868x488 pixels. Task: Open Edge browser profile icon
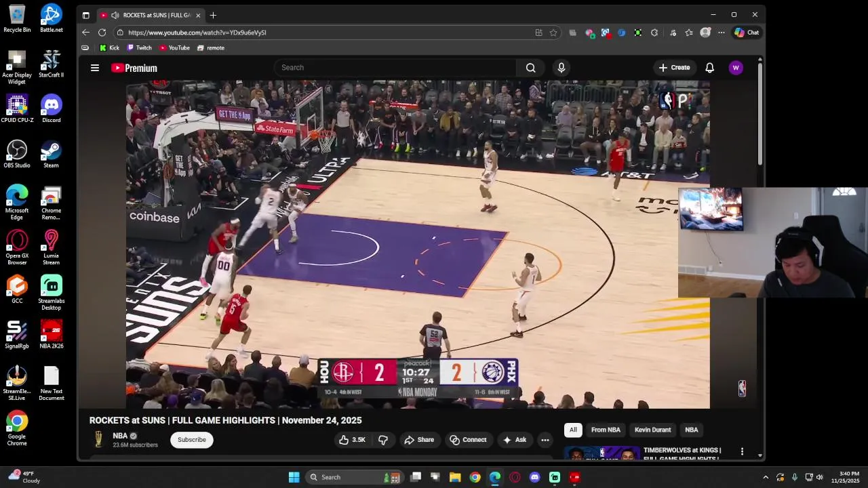[x=705, y=32]
